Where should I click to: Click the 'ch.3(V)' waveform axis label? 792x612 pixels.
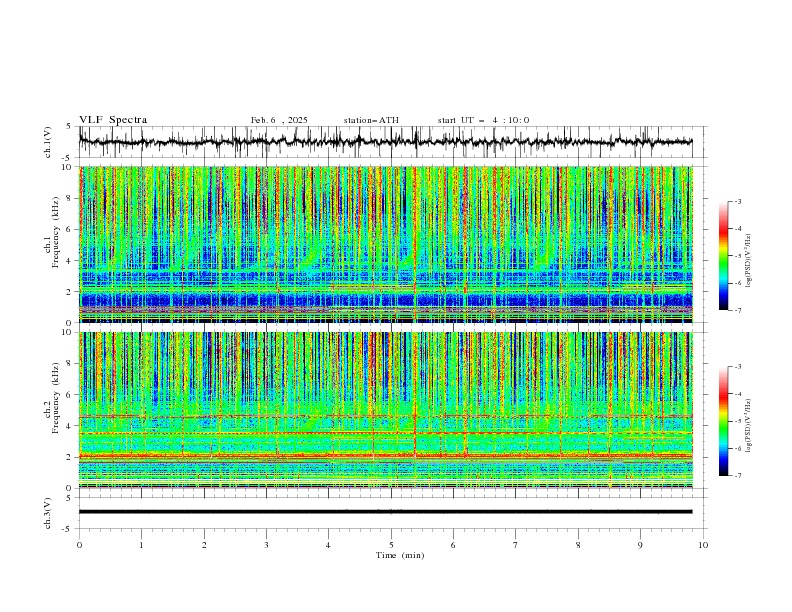pos(48,513)
